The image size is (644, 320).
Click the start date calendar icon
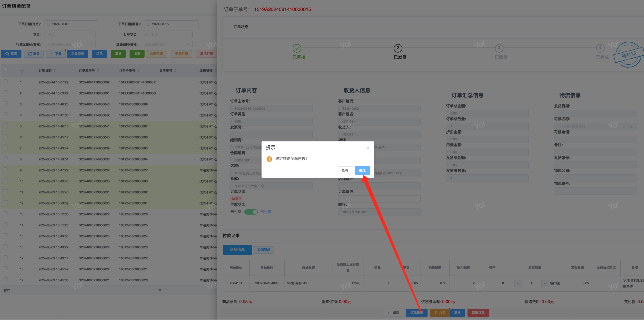point(49,24)
